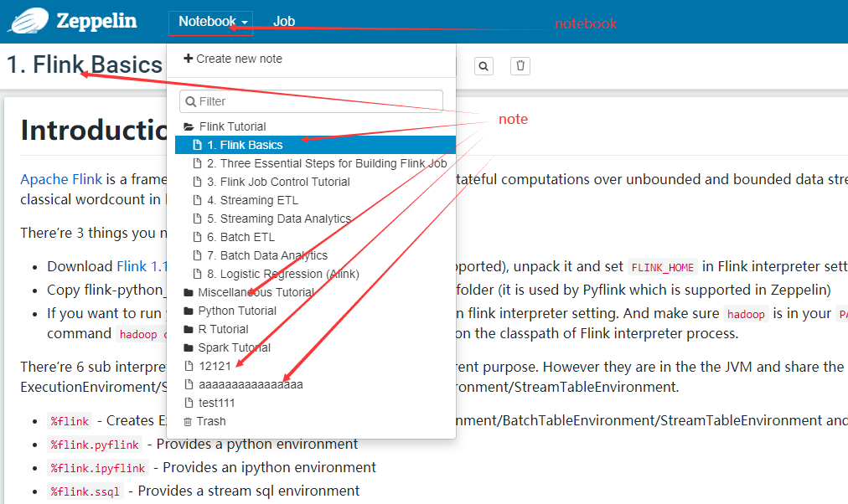Click inside the notebook Filter field
Screen dimensions: 848x504
311,101
